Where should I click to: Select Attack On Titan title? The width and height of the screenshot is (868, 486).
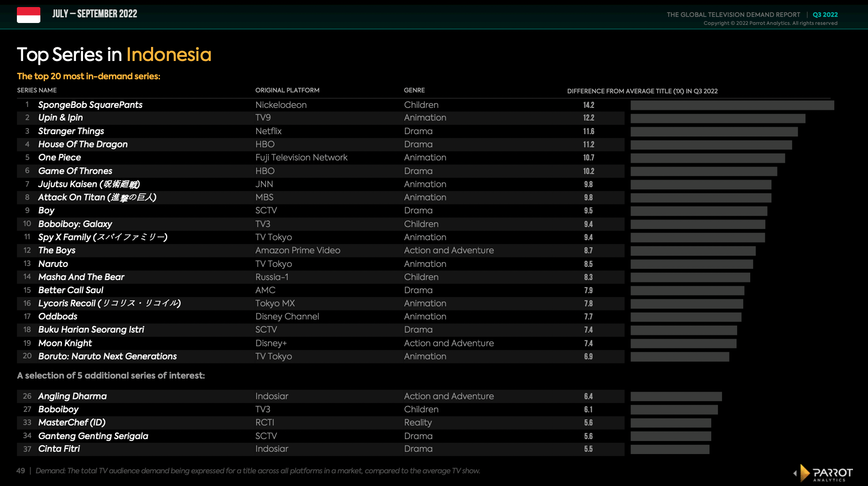[x=97, y=197]
